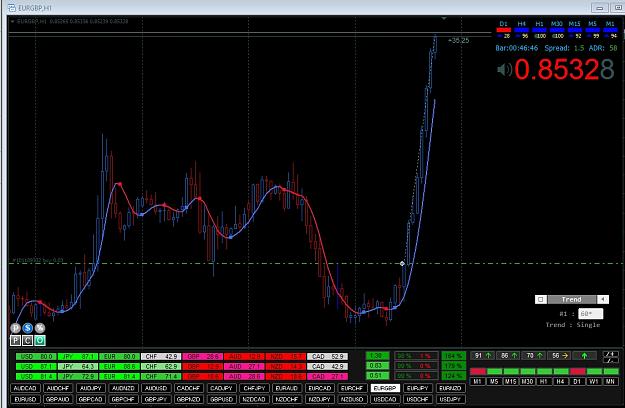Click the square C button
The width and height of the screenshot is (625, 408).
pos(28,340)
